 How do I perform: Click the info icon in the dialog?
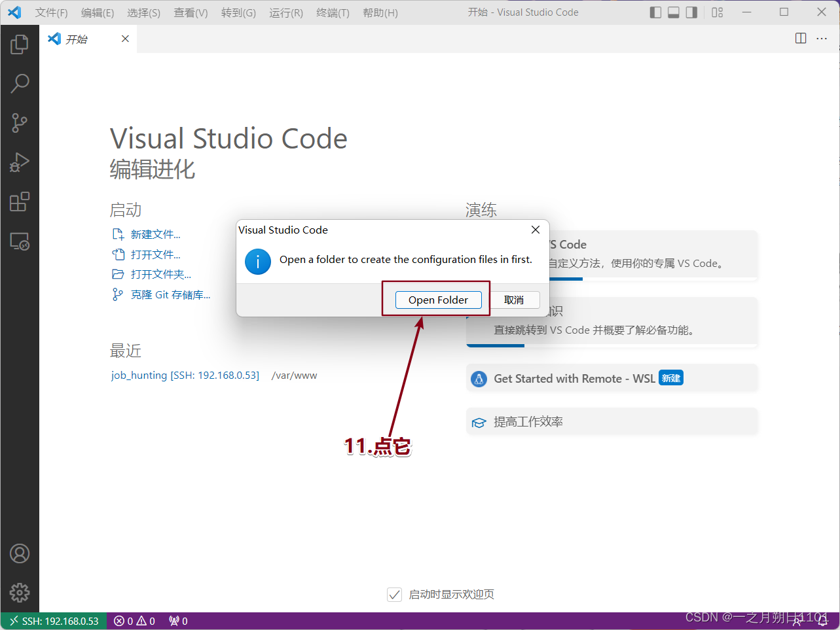point(258,262)
